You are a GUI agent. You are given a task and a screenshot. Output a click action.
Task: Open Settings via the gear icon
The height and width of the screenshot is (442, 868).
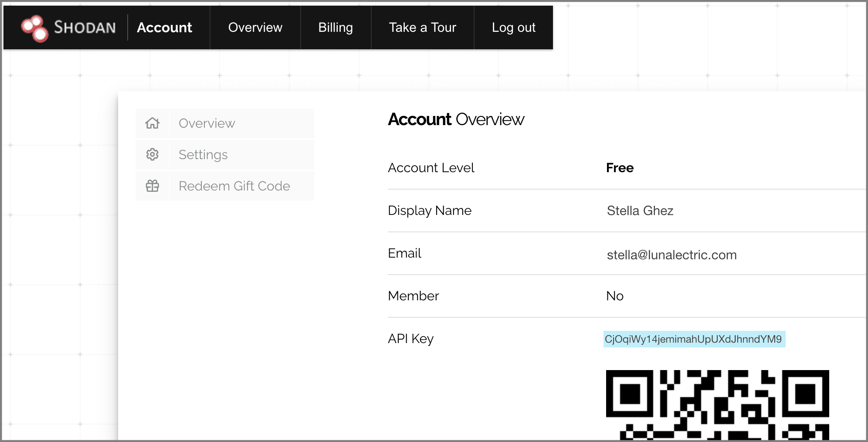click(x=152, y=155)
